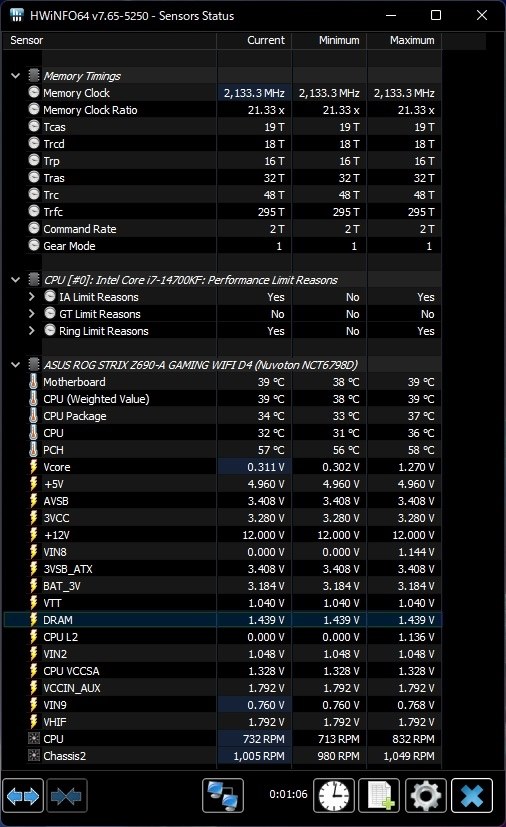Expand GT Limit Reasons
The height and width of the screenshot is (827, 506).
click(32, 314)
